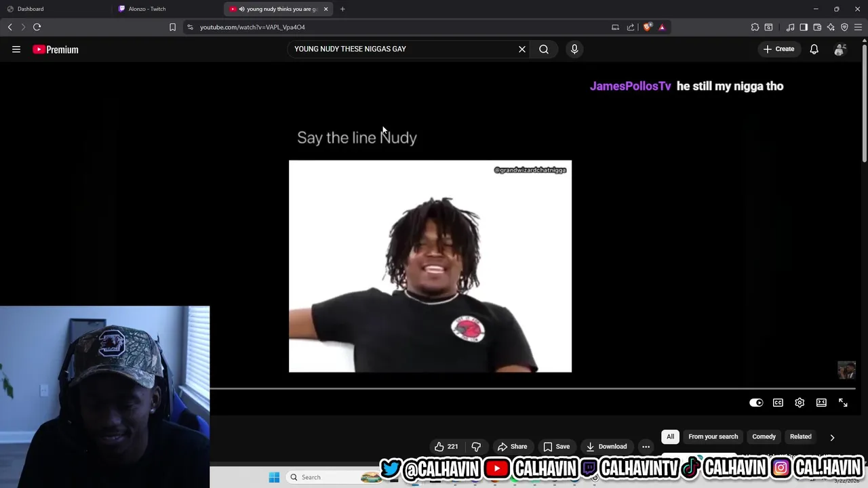The image size is (868, 488).
Task: Open a new browser tab
Action: pyautogui.click(x=342, y=9)
